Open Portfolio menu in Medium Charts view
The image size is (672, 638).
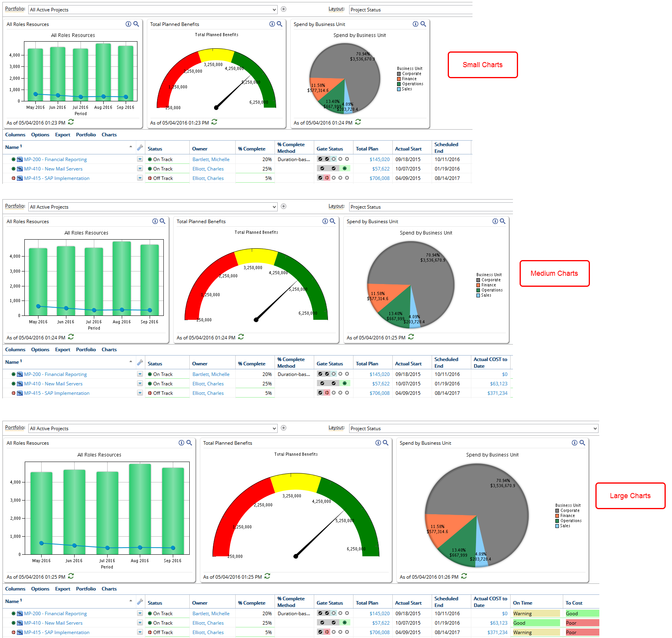pyautogui.click(x=86, y=350)
